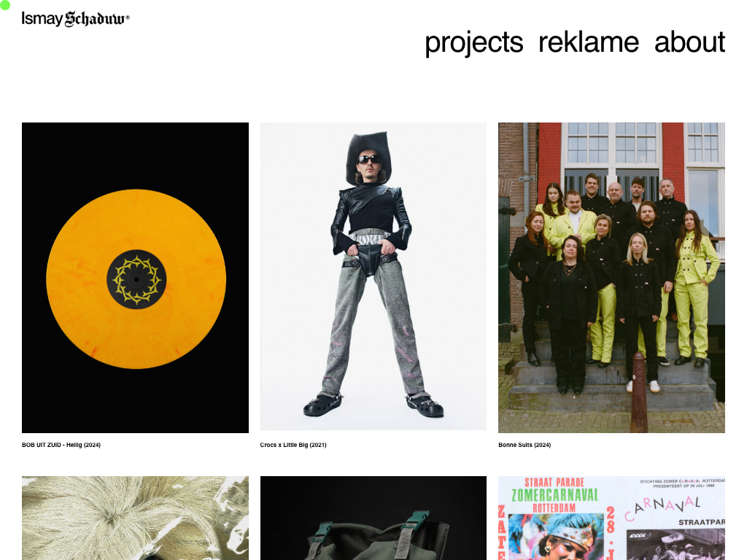Click the red bollard in the group photo
The width and height of the screenshot is (747, 560).
coord(639,392)
